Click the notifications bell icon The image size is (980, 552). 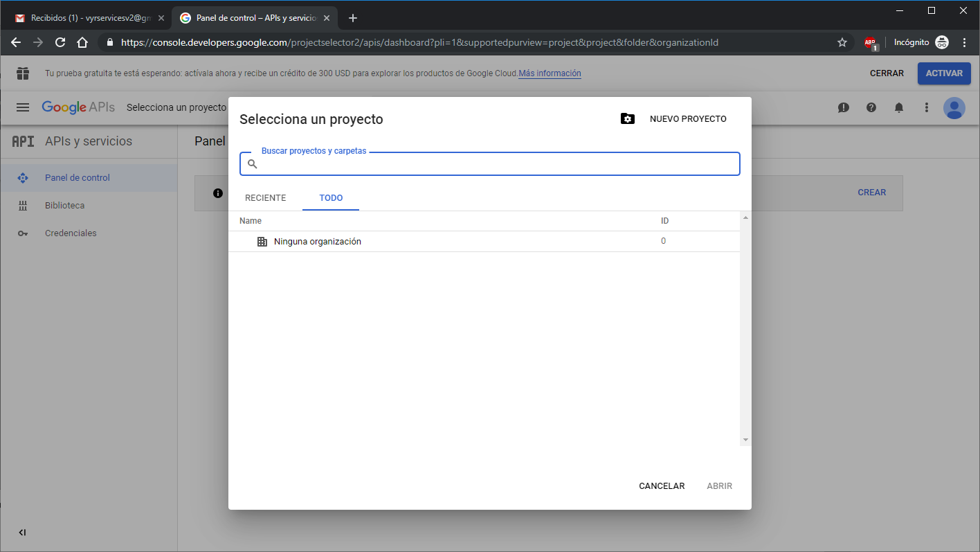[x=899, y=107]
